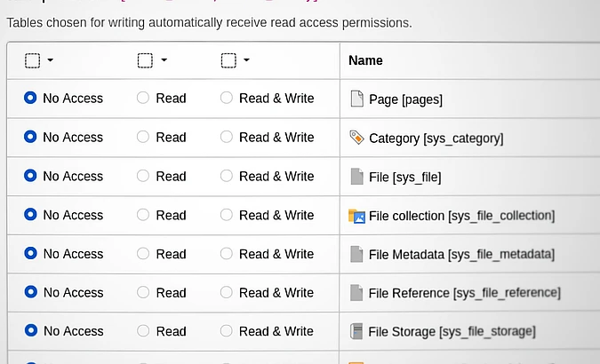Select Read for File collection
This screenshot has height=364, width=600.
[x=143, y=216]
